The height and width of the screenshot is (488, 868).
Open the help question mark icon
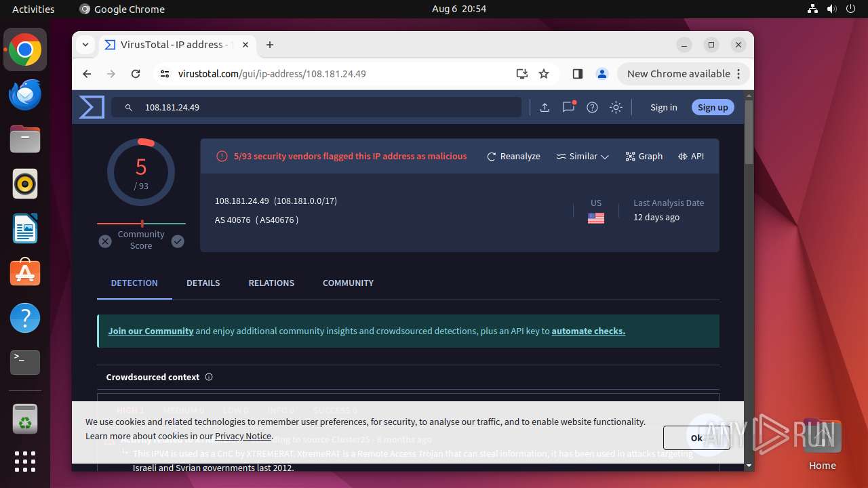tap(592, 107)
